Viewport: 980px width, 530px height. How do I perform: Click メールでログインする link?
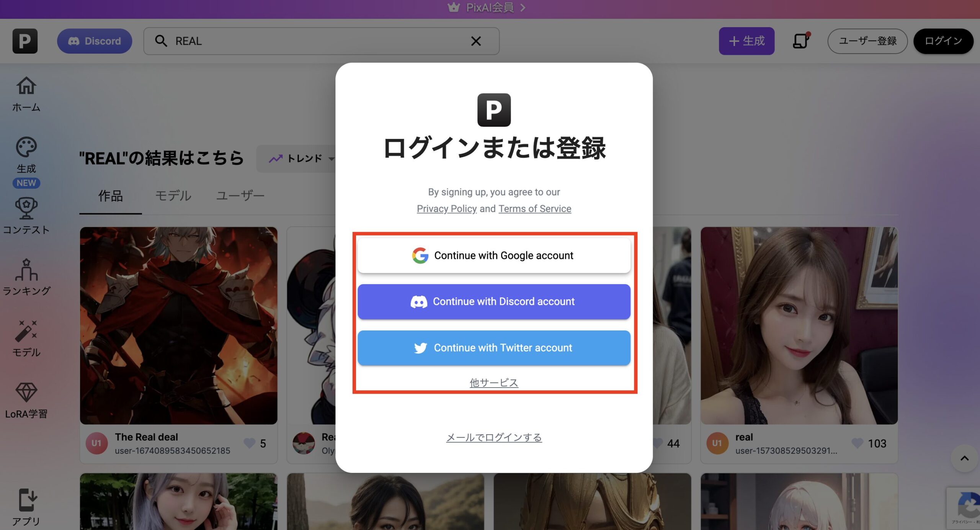(x=494, y=437)
